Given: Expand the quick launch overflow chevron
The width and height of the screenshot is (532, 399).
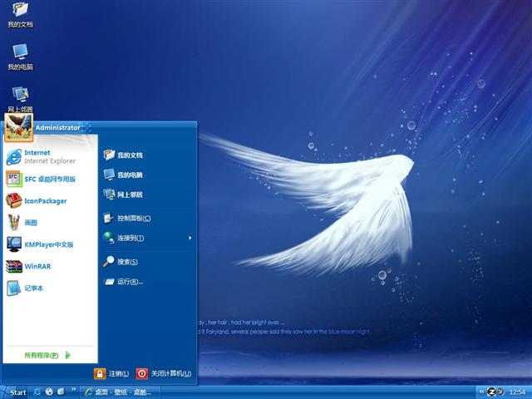Looking at the screenshot, I should tap(73, 392).
